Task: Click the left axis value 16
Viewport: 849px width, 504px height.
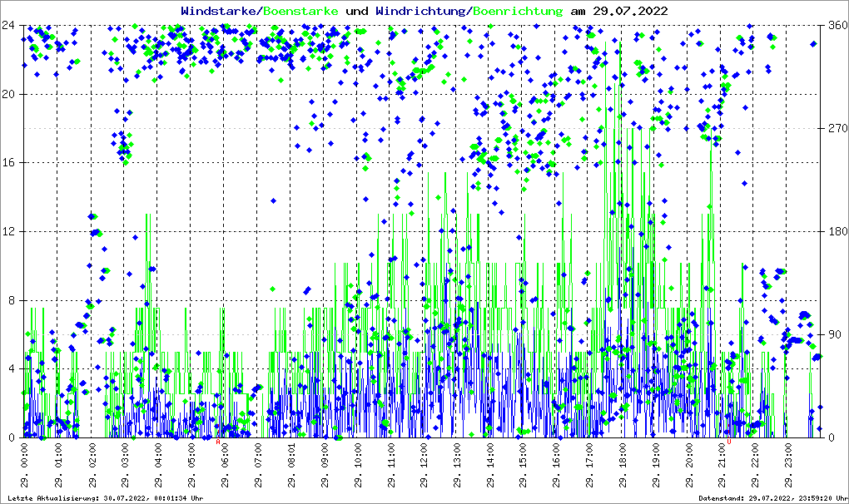Action: [12, 163]
